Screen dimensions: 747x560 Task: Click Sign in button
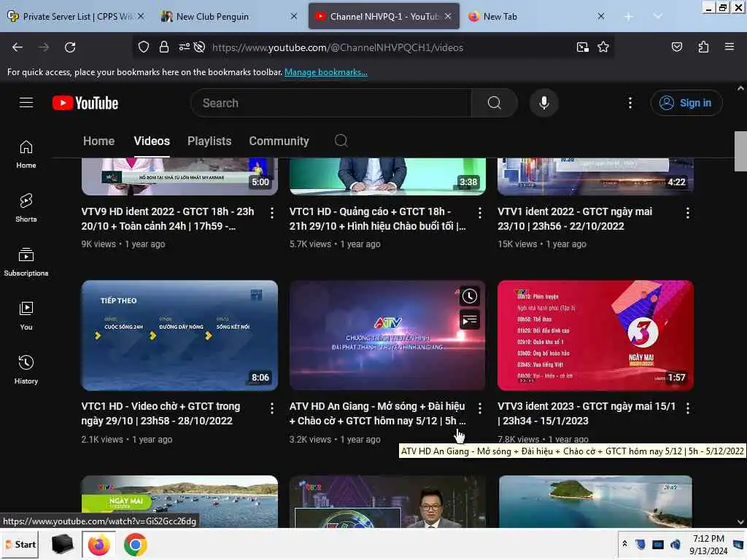[x=686, y=103]
